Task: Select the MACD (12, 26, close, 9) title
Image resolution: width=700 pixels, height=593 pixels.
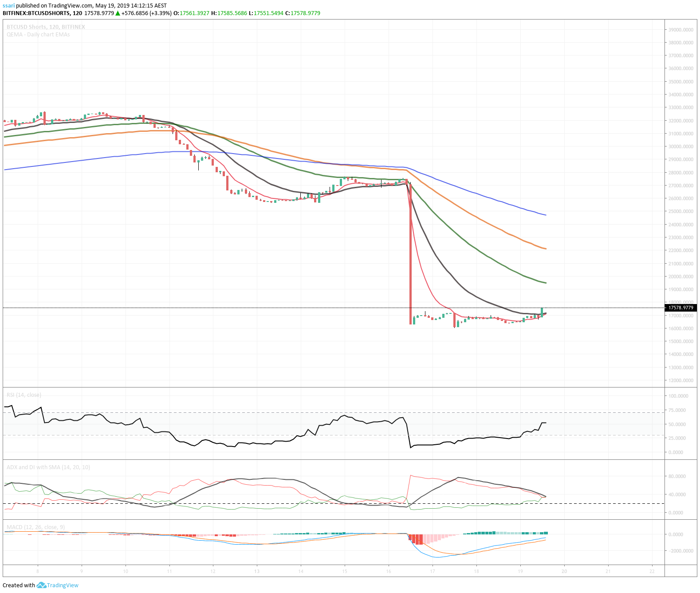Action: click(35, 527)
